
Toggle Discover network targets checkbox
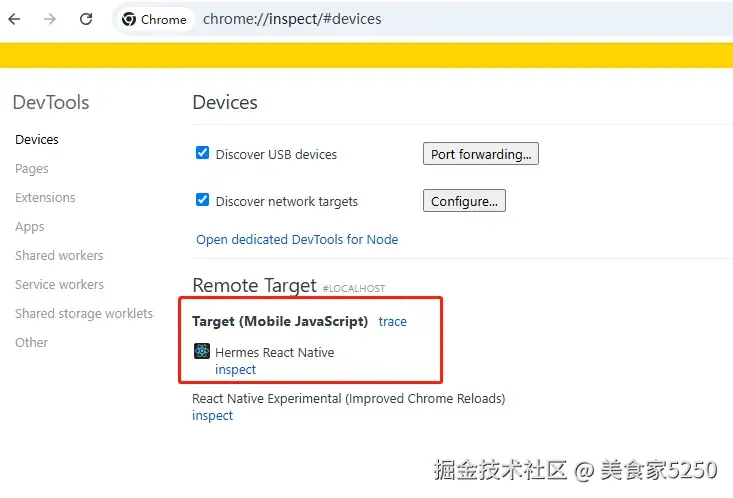point(203,200)
